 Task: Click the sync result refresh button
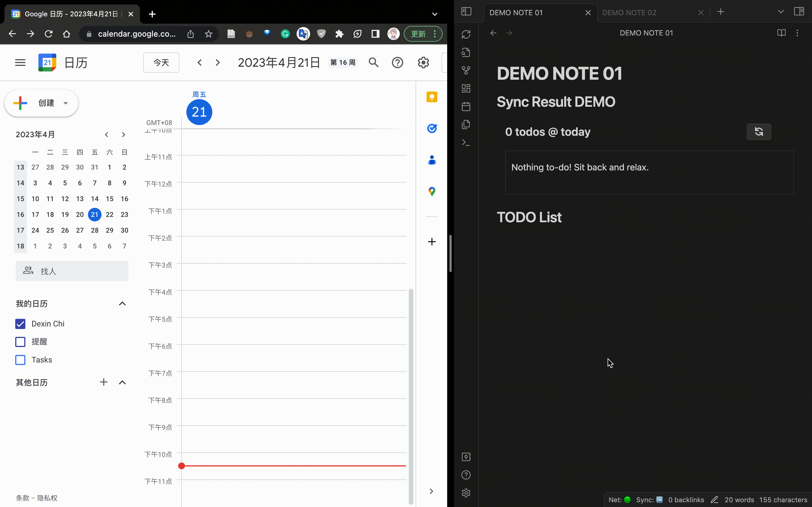pyautogui.click(x=759, y=132)
